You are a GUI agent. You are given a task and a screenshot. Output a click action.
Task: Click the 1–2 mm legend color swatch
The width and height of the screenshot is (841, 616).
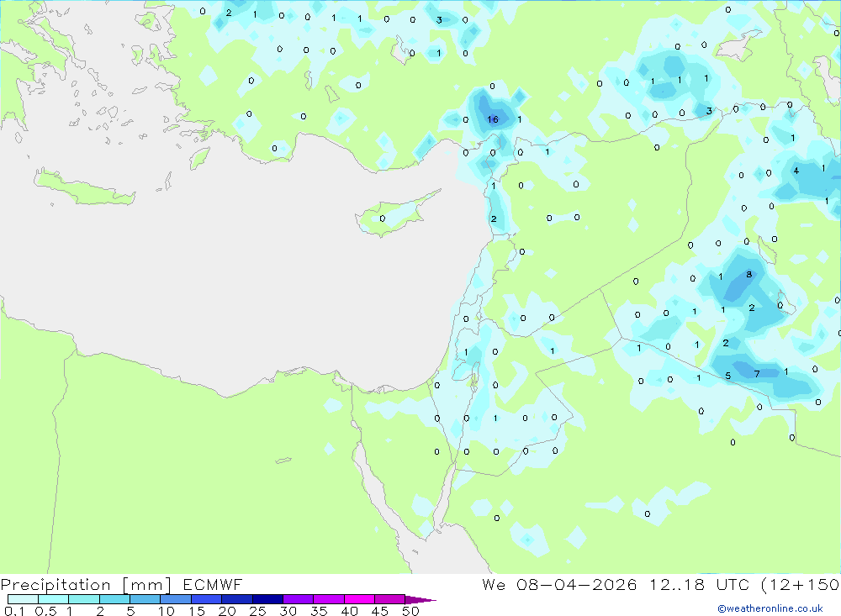[x=84, y=599]
